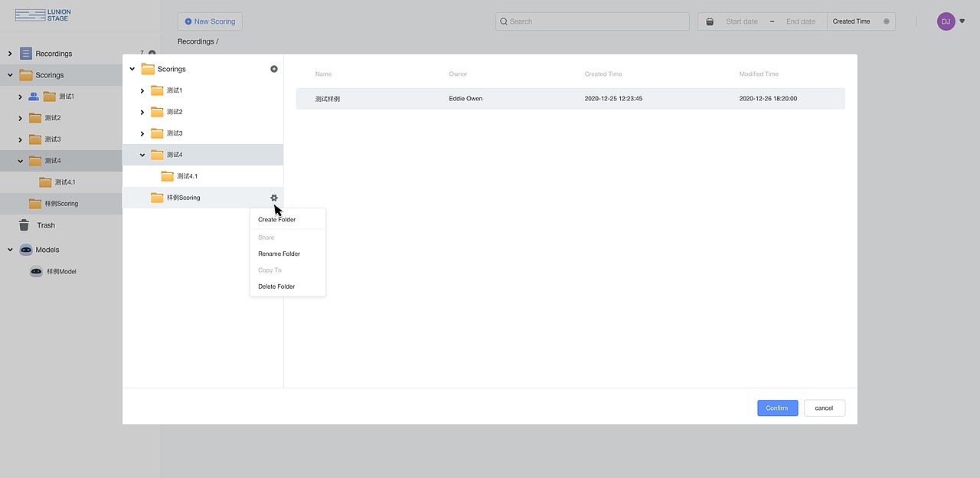Click the End date field
Viewport: 980px width, 478px height.
(801, 21)
